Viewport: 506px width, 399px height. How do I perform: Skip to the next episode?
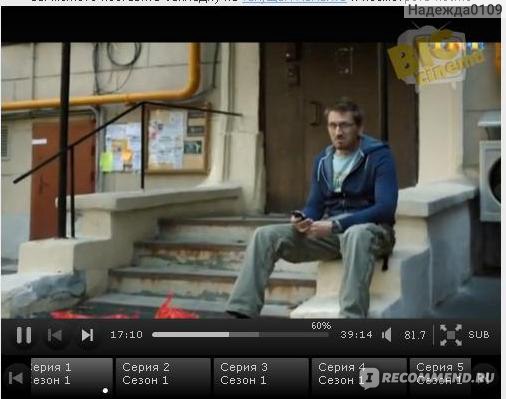(88, 335)
